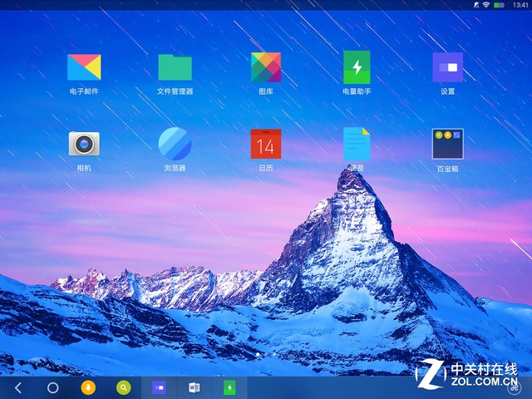Open 设置 settings from desktop
Viewport: 532px width, 399px height.
(x=447, y=66)
